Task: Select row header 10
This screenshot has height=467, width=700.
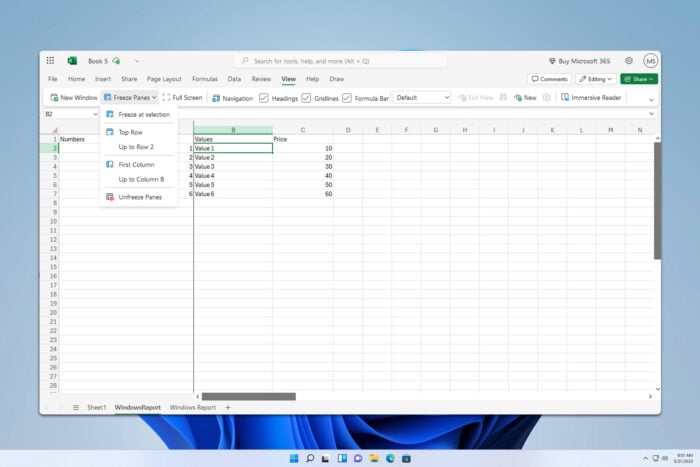Action: point(50,221)
